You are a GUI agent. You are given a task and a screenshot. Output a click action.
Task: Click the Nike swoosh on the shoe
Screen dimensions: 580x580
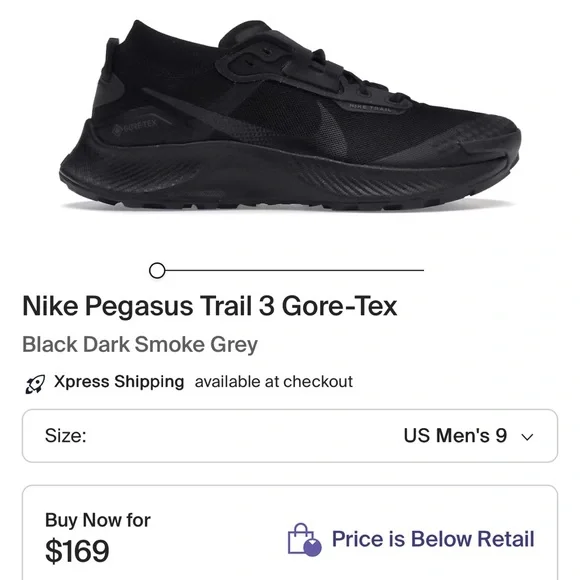(x=333, y=129)
